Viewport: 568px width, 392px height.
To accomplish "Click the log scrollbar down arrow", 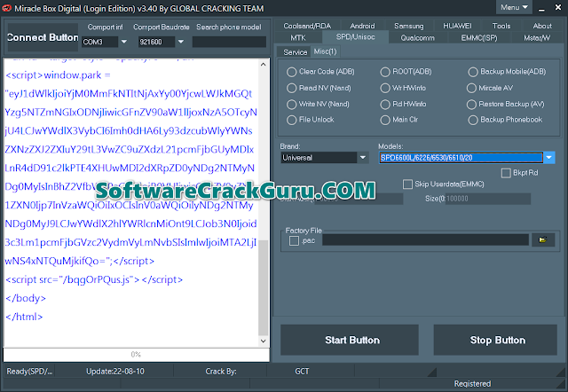I will point(264,341).
